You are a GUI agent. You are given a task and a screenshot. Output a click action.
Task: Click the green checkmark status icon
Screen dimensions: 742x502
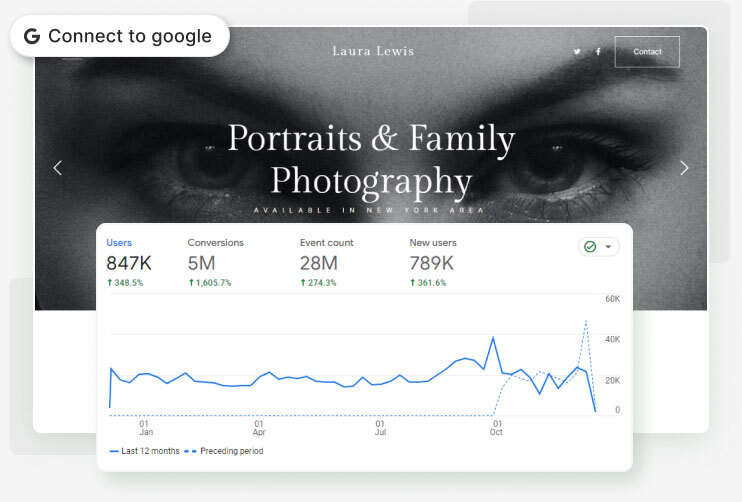pos(590,246)
